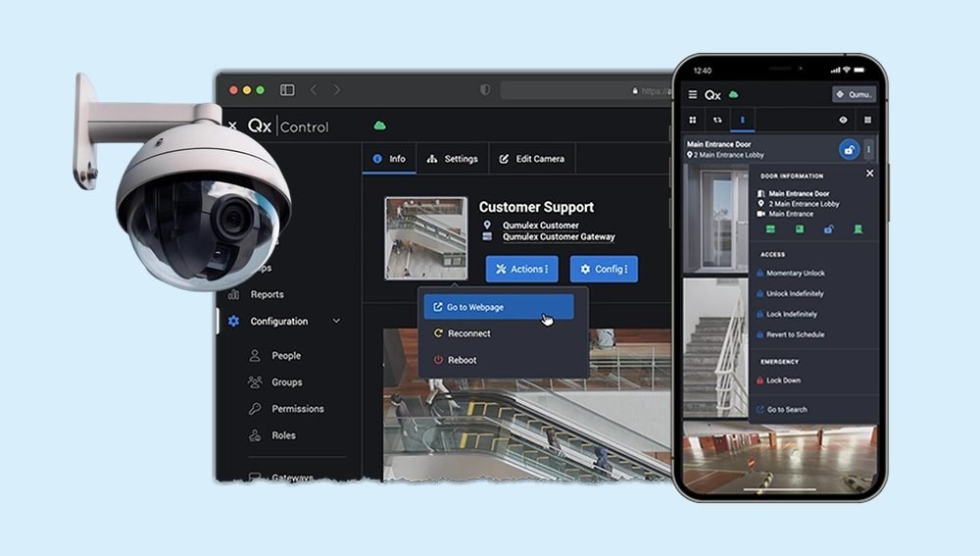Tap the first green status icon in Door Information
980x556 pixels.
pyautogui.click(x=770, y=229)
